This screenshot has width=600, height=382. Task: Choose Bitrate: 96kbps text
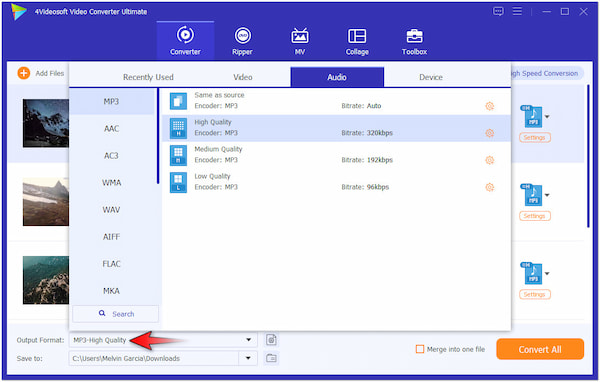pos(365,187)
